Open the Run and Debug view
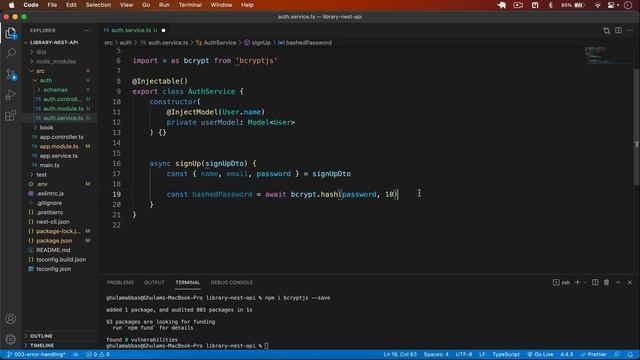Image resolution: width=640 pixels, height=360 pixels. coord(11,95)
